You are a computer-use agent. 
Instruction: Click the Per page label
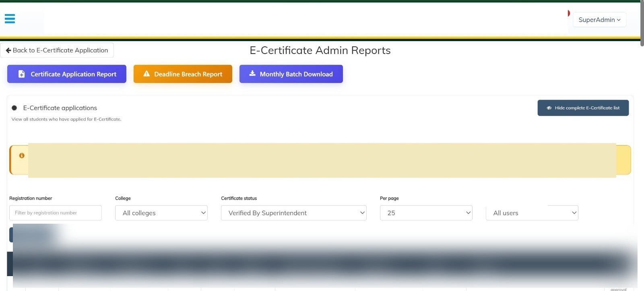coord(389,198)
